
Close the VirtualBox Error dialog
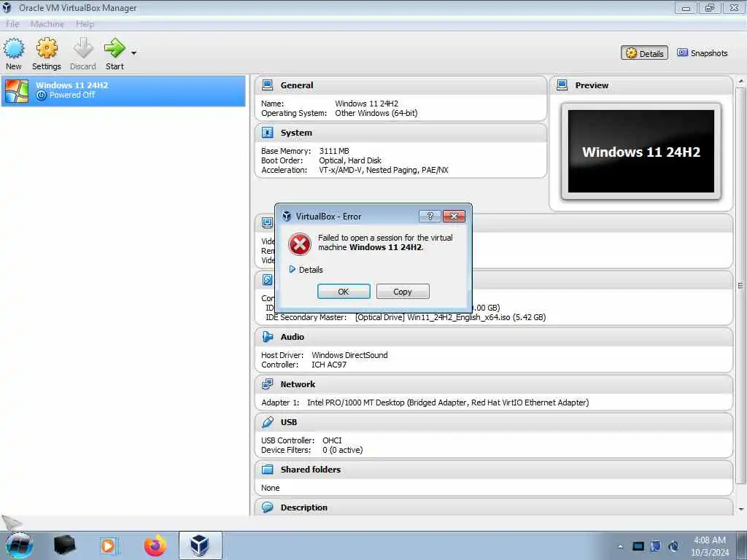(454, 216)
